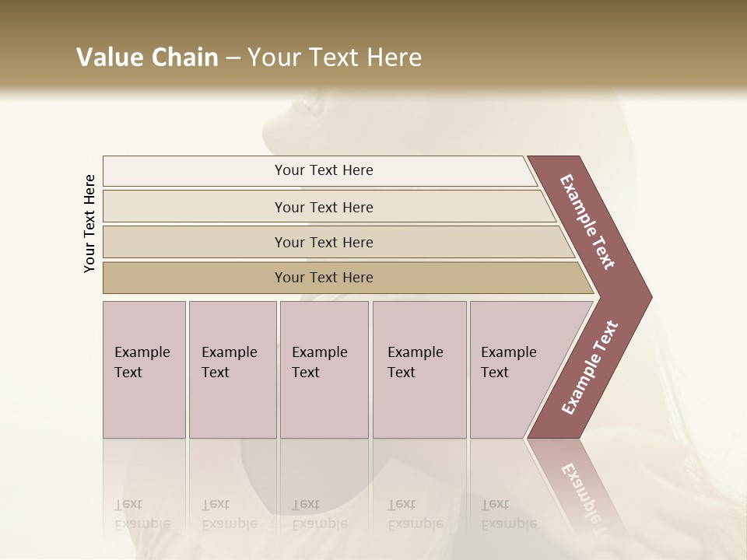Select the "Your Text Here" part of title
The height and width of the screenshot is (560, 747).
point(335,57)
